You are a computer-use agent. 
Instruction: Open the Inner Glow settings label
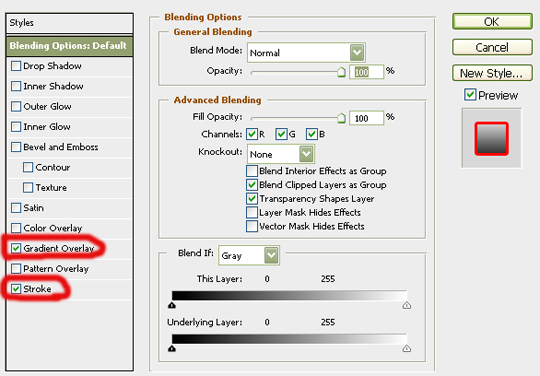pos(47,127)
